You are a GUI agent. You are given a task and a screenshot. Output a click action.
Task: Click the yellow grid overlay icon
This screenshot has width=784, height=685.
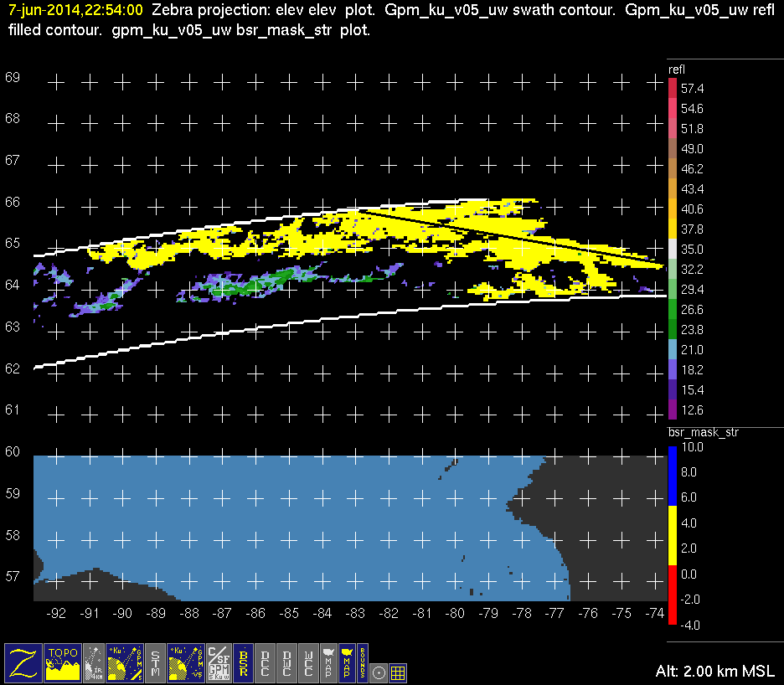(399, 672)
